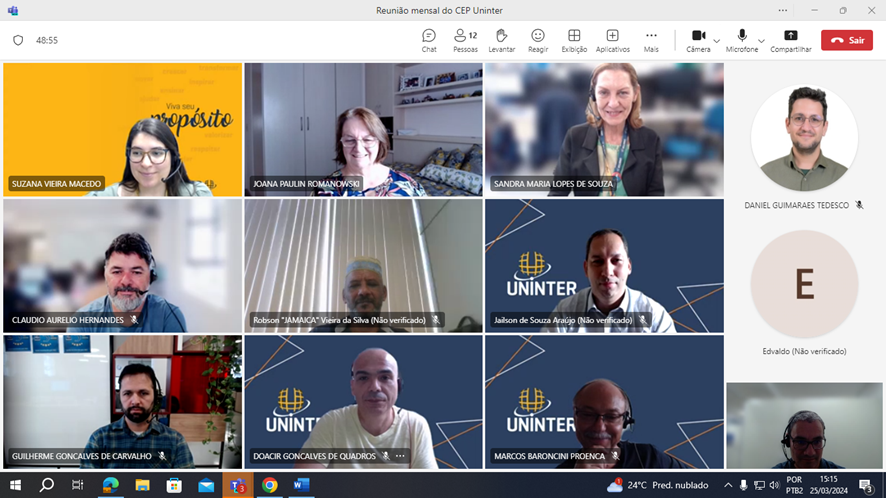Image resolution: width=886 pixels, height=498 pixels.
Task: Show hidden system tray icons
Action: 728,485
